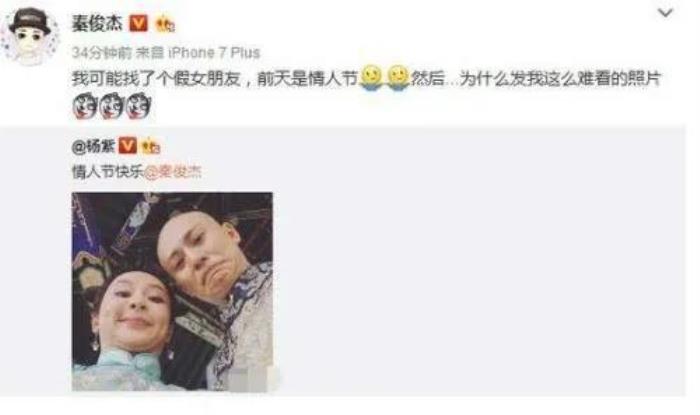
Task: Click the crown membership badge beside 秦俊杰
Action: click(x=165, y=23)
